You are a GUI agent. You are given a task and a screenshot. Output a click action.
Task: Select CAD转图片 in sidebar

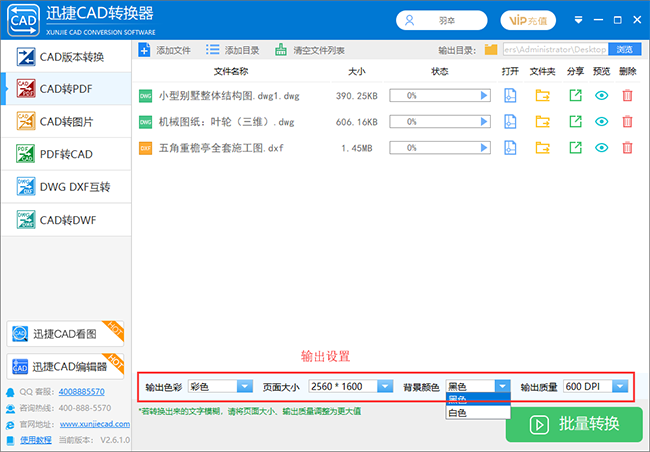(66, 122)
